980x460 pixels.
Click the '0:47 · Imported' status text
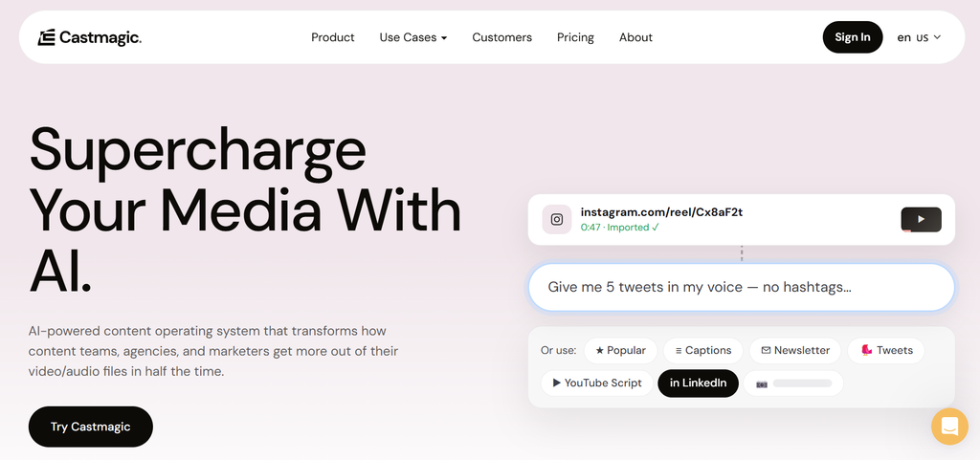619,228
